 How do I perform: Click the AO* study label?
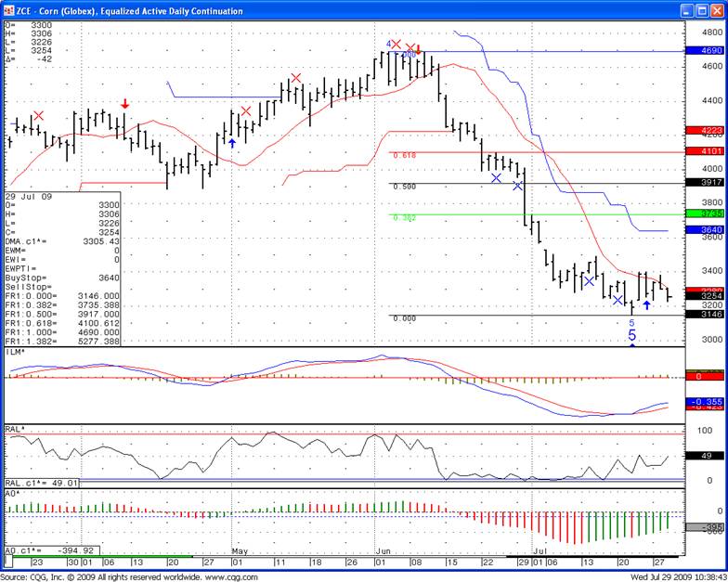[x=12, y=494]
